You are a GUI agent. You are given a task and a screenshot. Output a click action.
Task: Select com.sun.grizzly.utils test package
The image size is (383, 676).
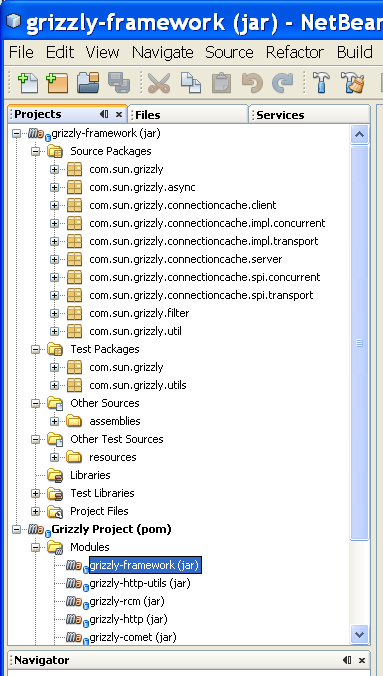[x=138, y=385]
